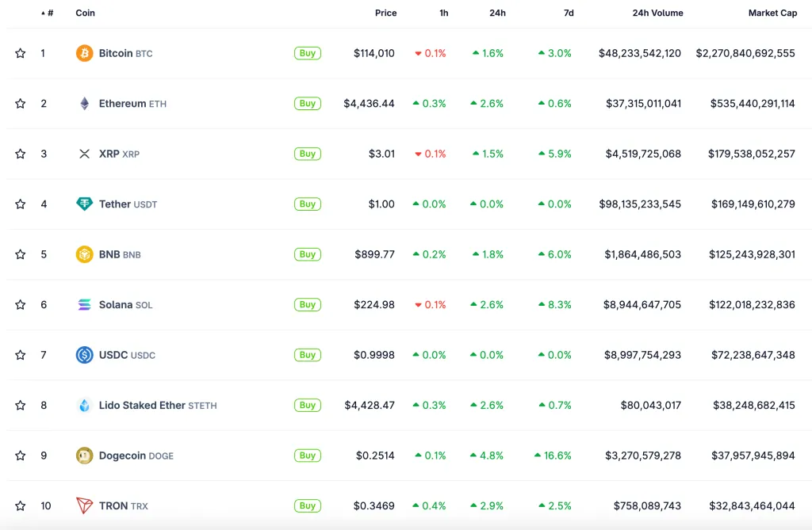
Task: Click the Tether logo icon
Action: tap(84, 204)
